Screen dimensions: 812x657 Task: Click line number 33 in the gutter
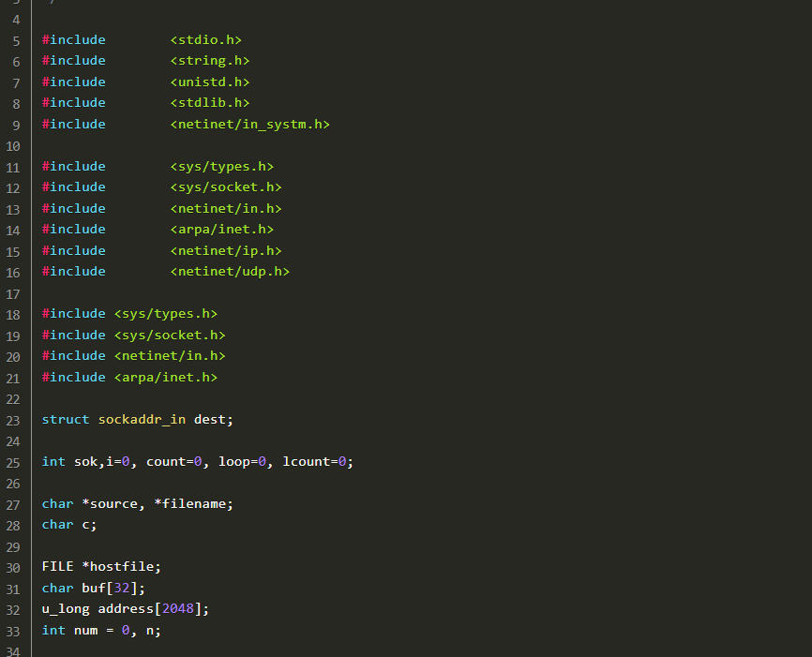click(x=13, y=631)
